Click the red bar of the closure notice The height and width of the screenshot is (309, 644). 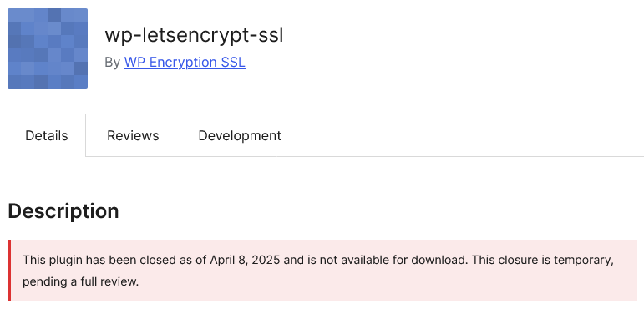9,271
